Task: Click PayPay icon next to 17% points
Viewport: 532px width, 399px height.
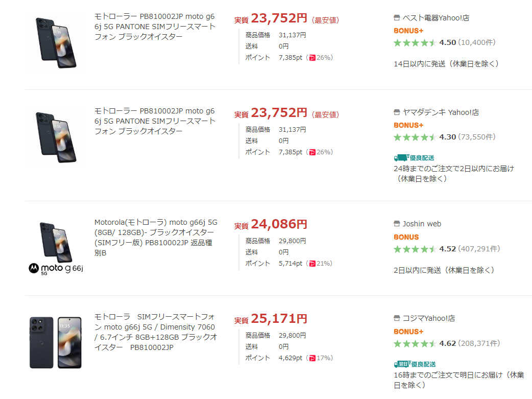Action: (x=312, y=358)
